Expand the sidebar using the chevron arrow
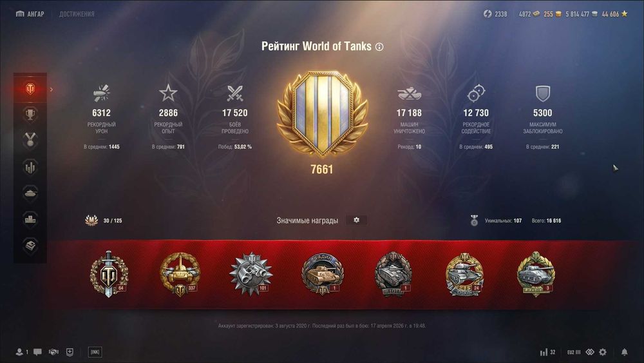644x363 pixels. pyautogui.click(x=52, y=89)
